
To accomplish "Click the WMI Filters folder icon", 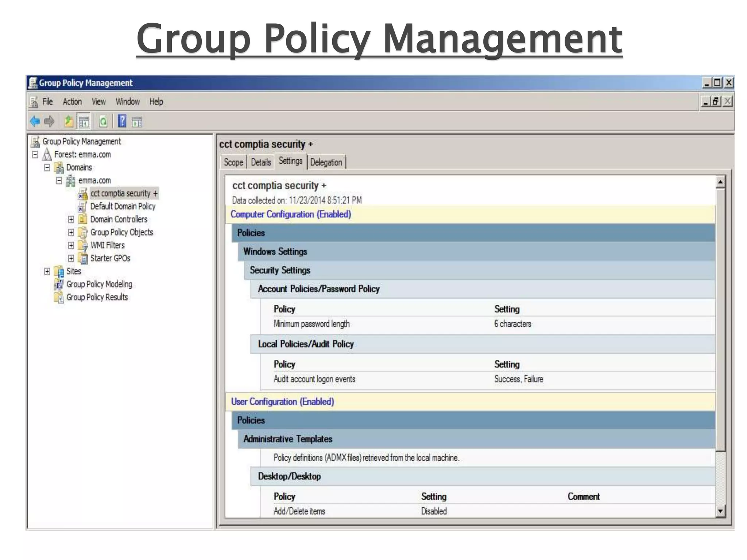I will pyautogui.click(x=83, y=245).
